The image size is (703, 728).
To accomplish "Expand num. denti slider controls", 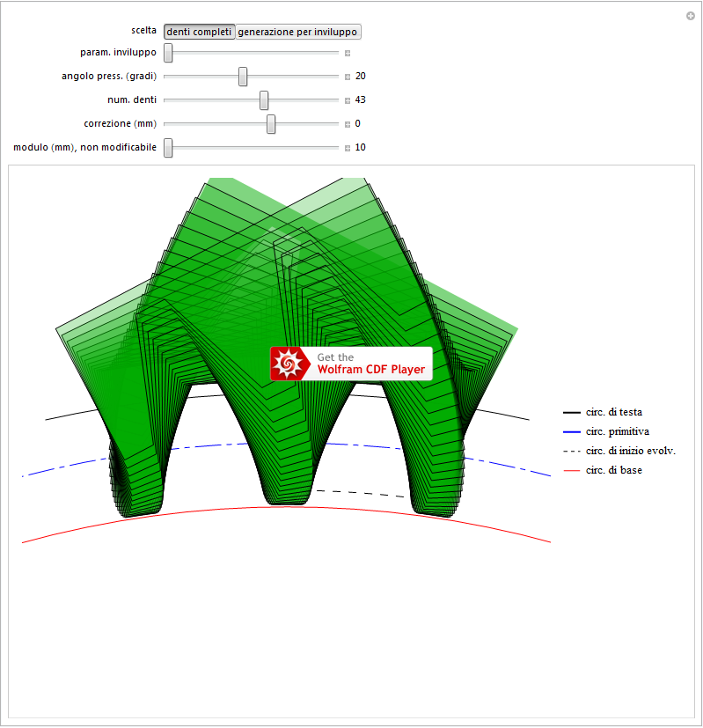I will (x=348, y=100).
